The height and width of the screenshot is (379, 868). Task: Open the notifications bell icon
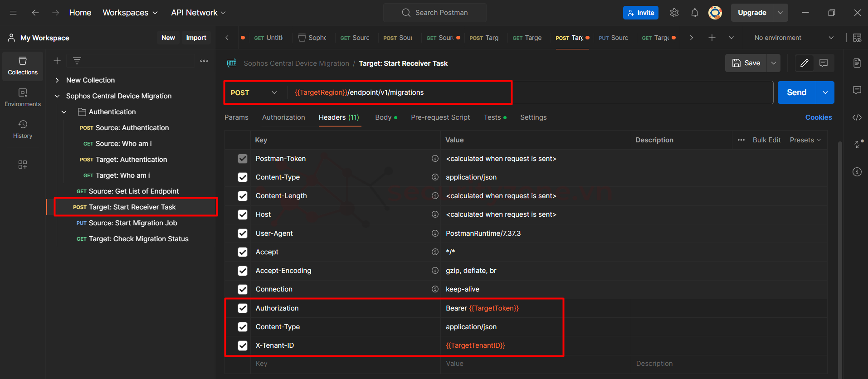pyautogui.click(x=695, y=13)
